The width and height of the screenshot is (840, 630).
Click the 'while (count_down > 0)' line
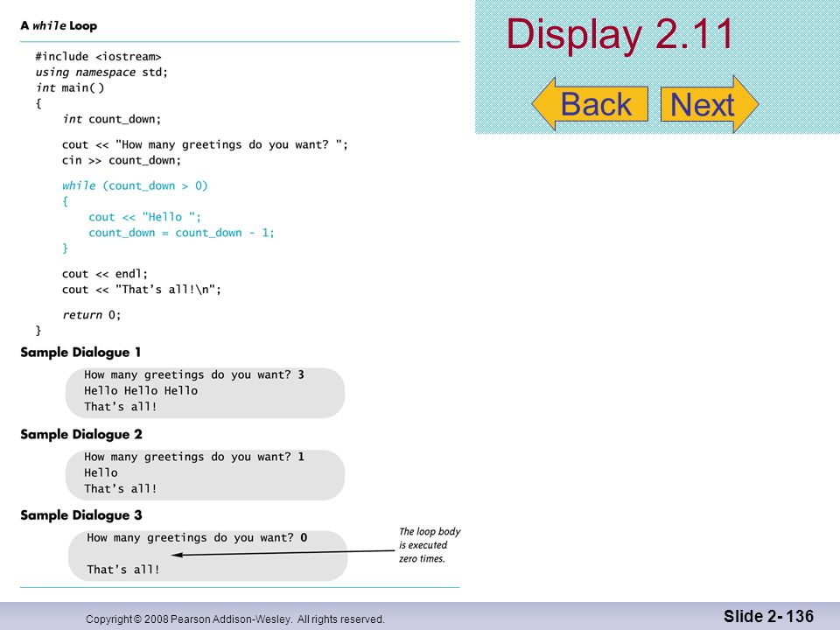135,185
